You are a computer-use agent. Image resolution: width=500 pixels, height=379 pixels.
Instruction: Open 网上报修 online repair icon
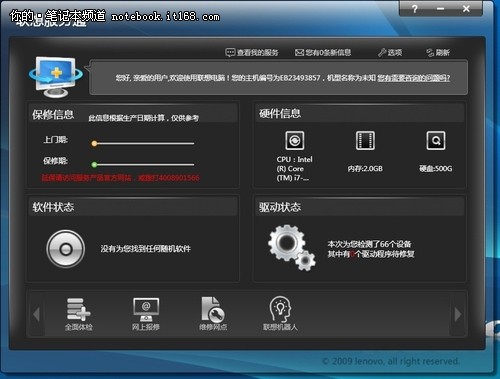tap(146, 313)
